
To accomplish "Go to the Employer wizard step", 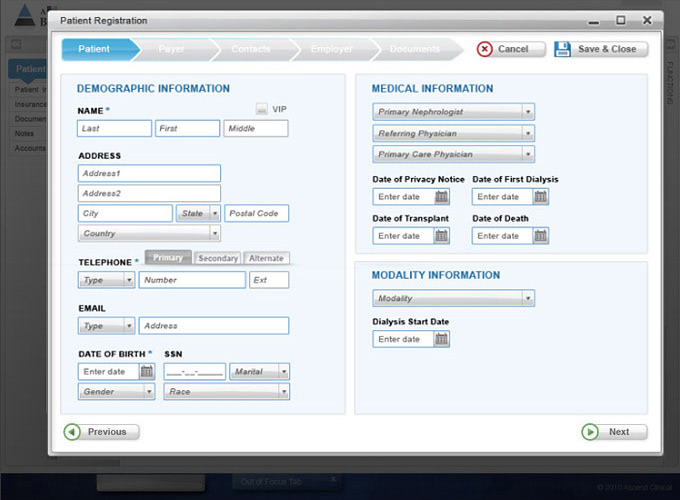I will (331, 49).
